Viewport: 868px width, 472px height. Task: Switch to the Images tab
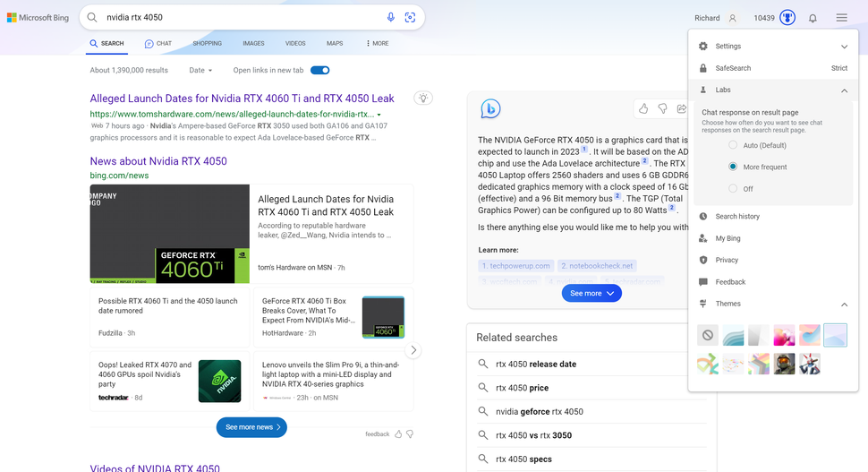253,43
